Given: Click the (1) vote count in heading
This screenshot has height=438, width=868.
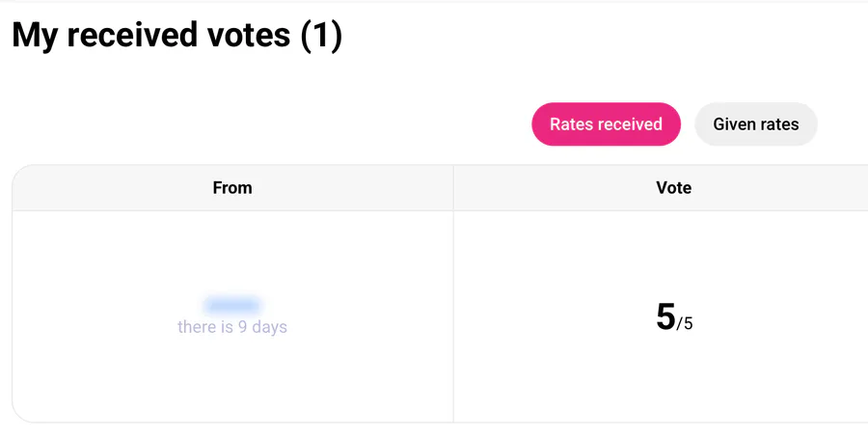Looking at the screenshot, I should [321, 35].
